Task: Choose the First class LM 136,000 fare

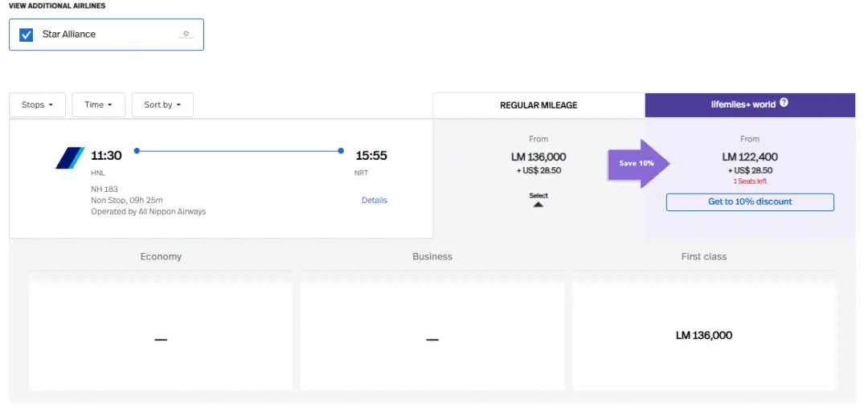Action: point(703,336)
